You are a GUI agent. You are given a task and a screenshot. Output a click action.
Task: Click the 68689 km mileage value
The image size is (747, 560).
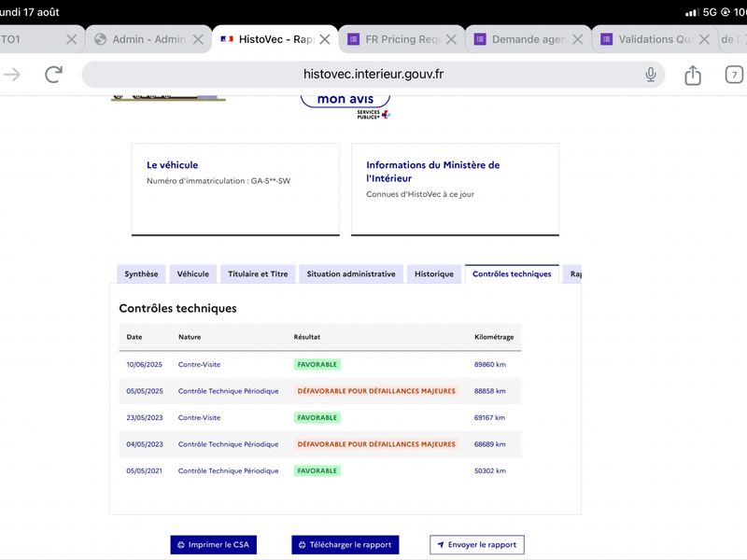coord(489,444)
